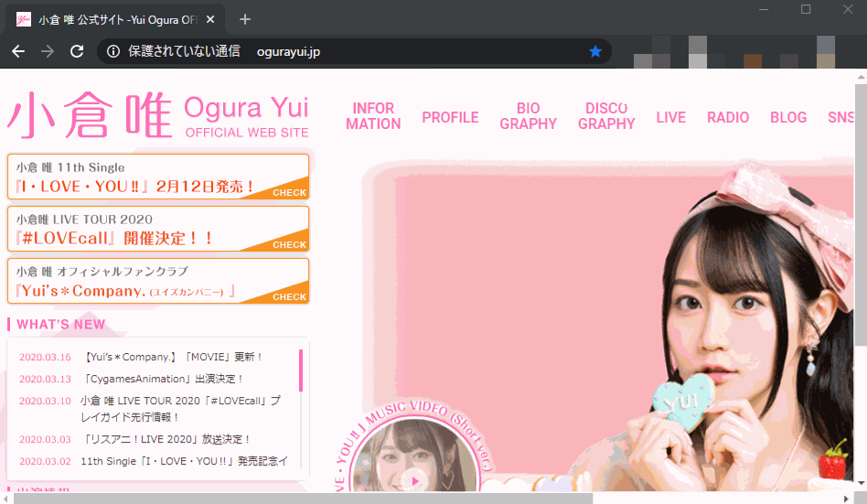The height and width of the screenshot is (504, 867).
Task: Open news 「リスアニ！LIVE 2020」放送決定！
Action: 166,439
